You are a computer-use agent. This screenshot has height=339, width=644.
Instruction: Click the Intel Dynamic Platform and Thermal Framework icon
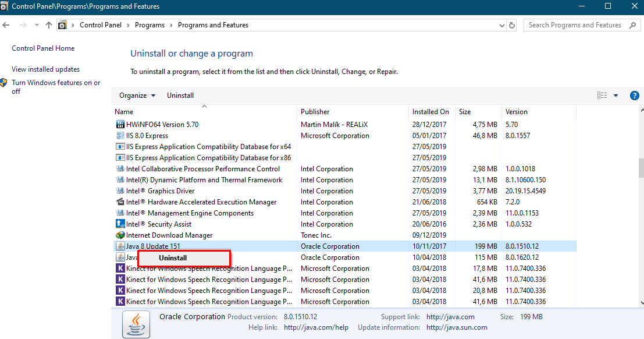pyautogui.click(x=120, y=180)
